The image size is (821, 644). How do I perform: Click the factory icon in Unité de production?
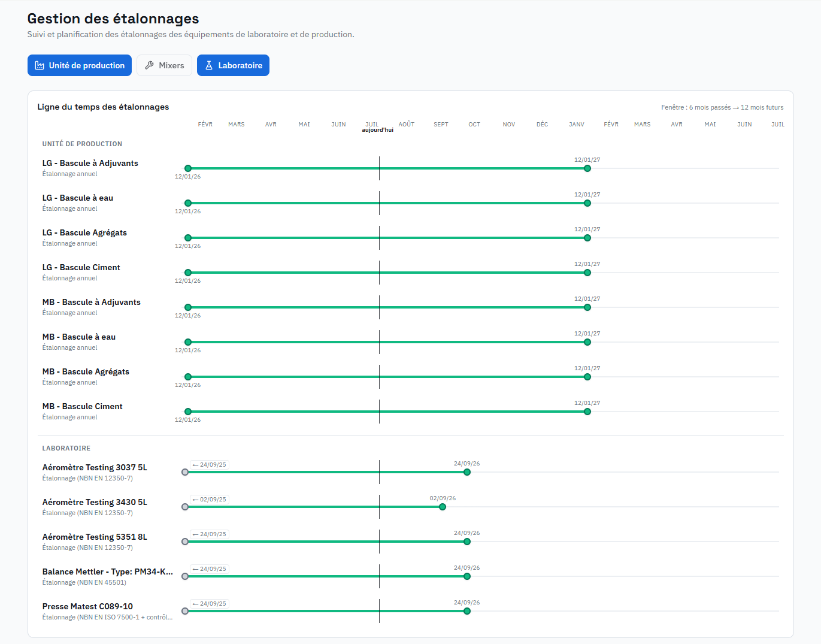click(40, 65)
